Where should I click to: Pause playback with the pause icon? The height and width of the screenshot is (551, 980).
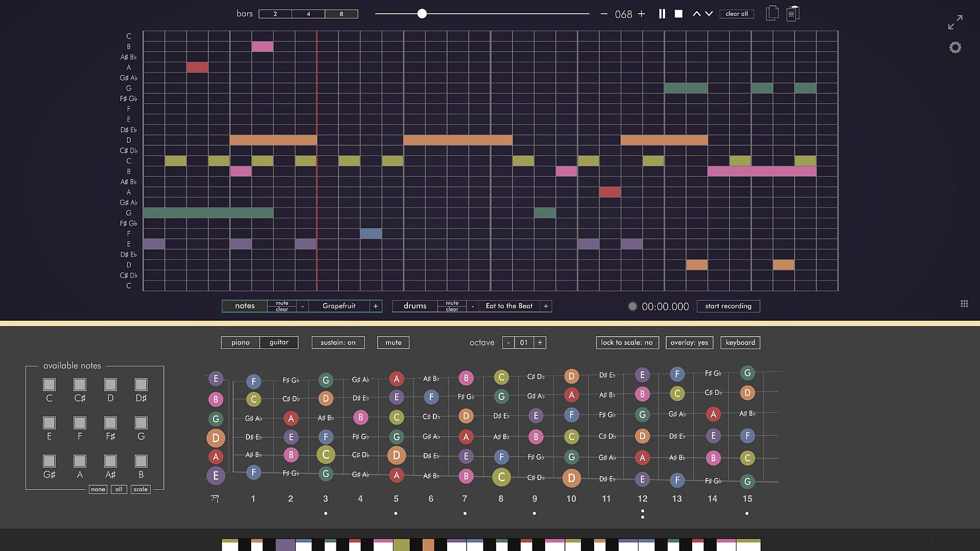662,14
